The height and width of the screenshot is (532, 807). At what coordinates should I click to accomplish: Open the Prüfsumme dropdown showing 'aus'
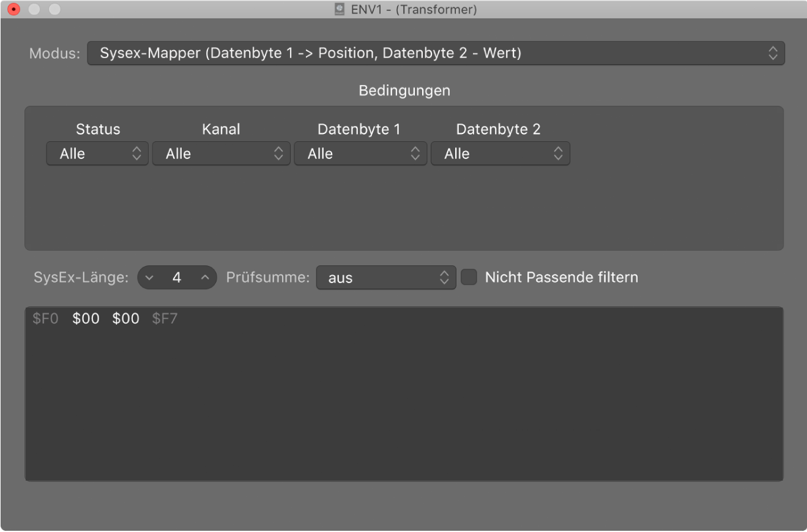[x=385, y=278]
